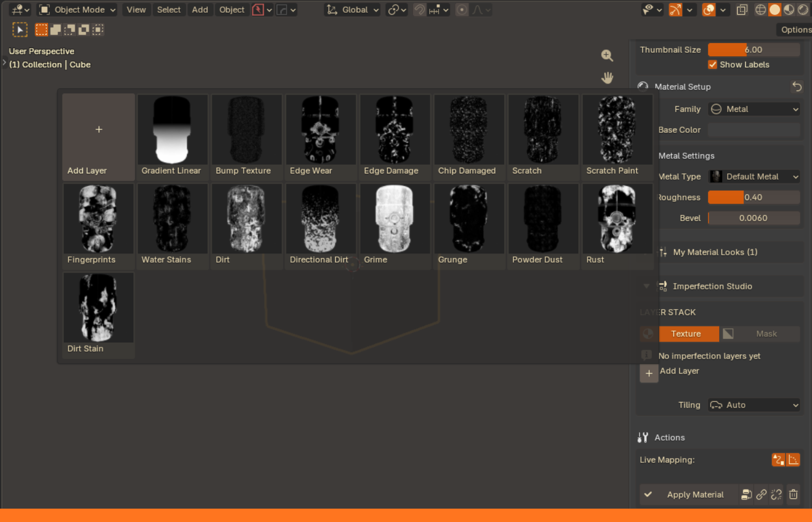Open the View menu

(136, 10)
